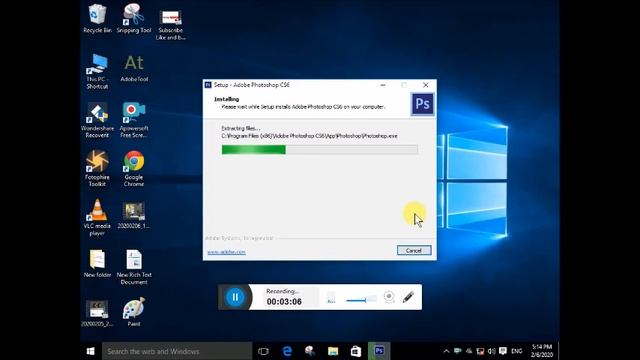The width and height of the screenshot is (640, 360).
Task: Switch the ENG input language
Action: tap(517, 351)
